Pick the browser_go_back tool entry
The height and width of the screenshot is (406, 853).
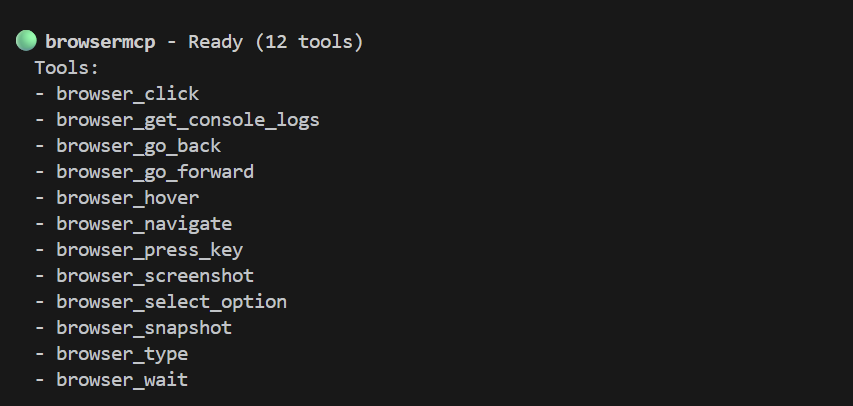point(138,146)
